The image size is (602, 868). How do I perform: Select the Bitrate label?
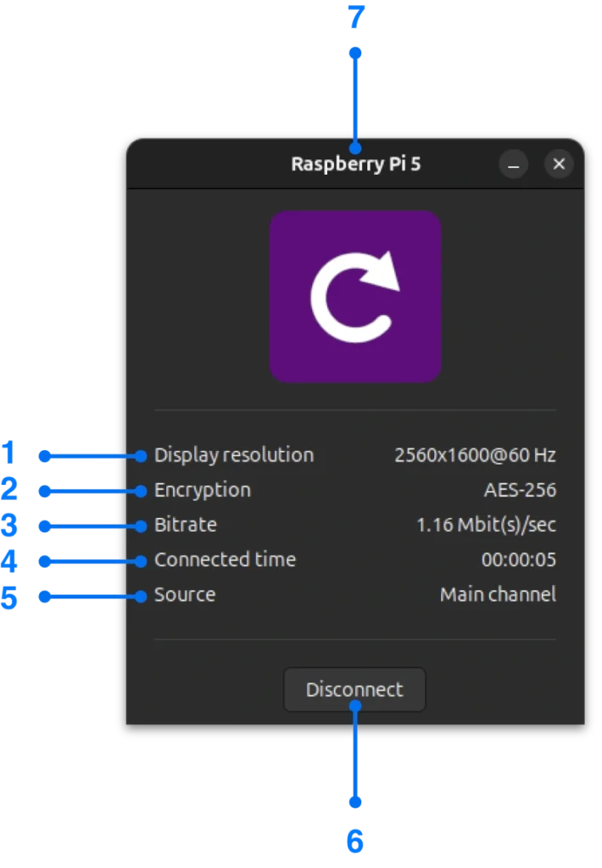[x=186, y=525]
